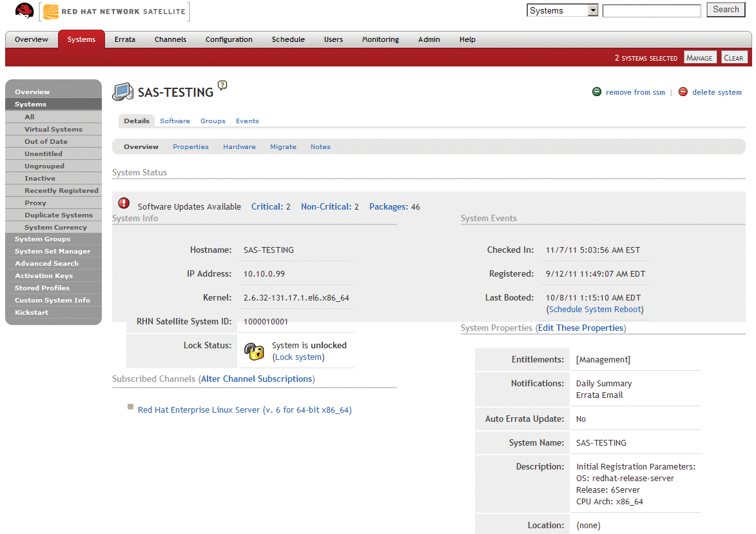Click the Schedule System Reboot link
Viewport: 756px width, 534px height.
[x=595, y=309]
